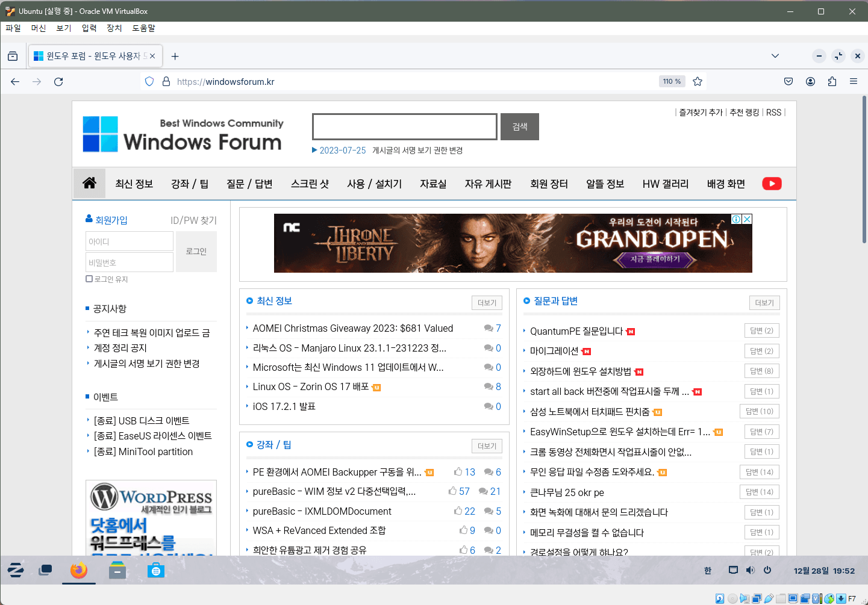Click 더보기 in the 질문과 답변 section

coord(764,303)
